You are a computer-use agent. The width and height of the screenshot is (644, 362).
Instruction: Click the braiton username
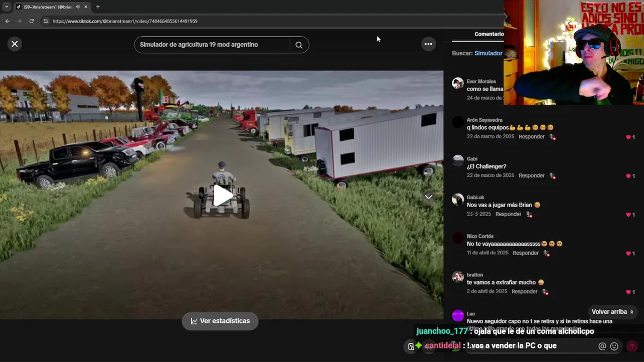click(x=475, y=275)
